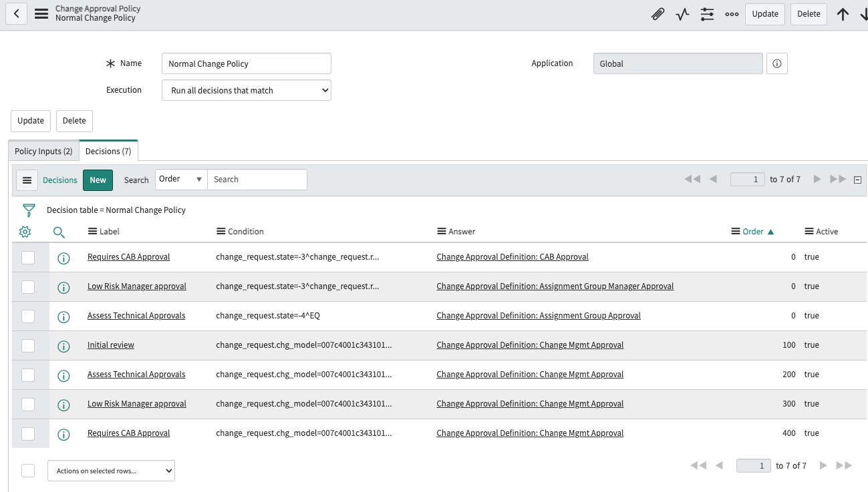Click the personalize form sliders icon

707,13
